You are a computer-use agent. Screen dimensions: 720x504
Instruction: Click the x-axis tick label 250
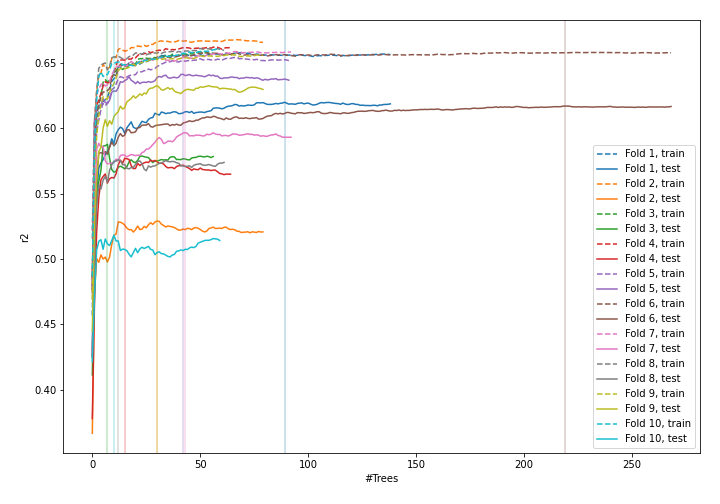(632, 464)
